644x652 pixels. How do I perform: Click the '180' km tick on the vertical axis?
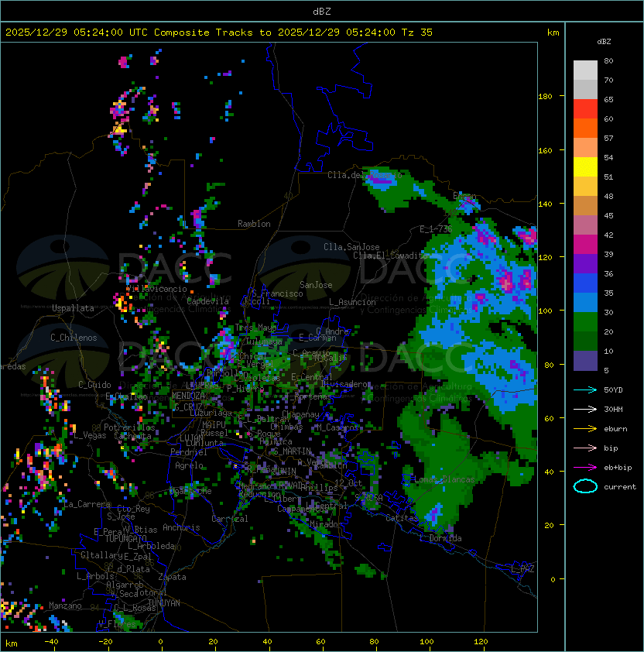(545, 97)
